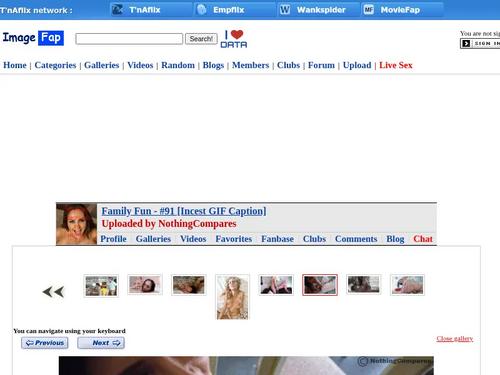Viewport: 500px width, 375px height.
Task: Click the ImageFap logo
Action: pyautogui.click(x=33, y=38)
